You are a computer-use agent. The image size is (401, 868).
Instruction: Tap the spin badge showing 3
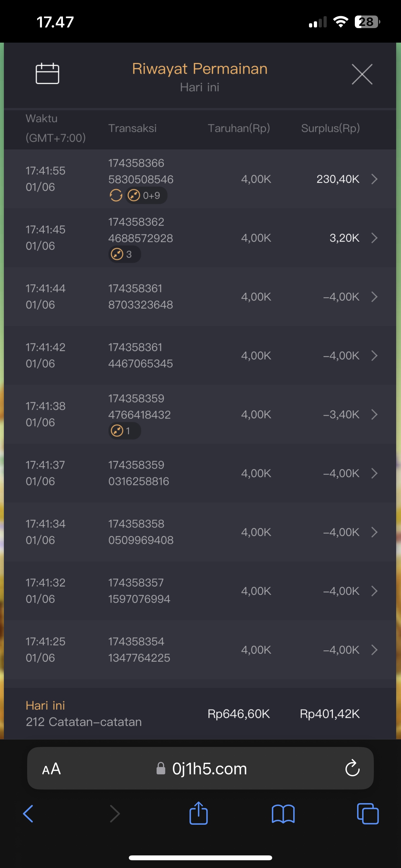pos(124,254)
